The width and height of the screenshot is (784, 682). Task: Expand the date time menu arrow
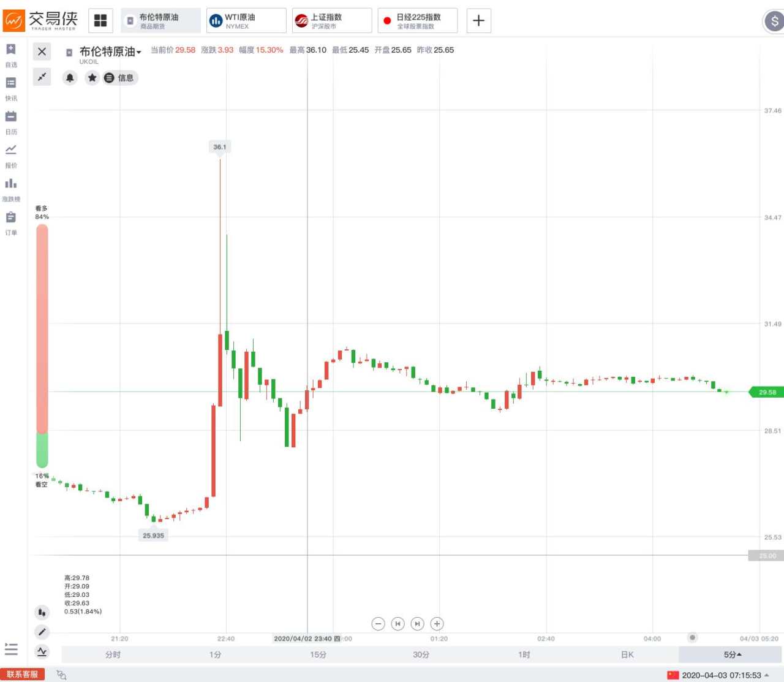767,675
